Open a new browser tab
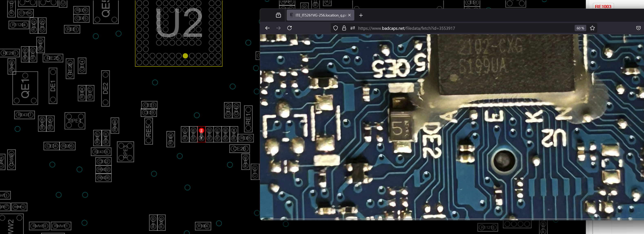 [x=361, y=15]
